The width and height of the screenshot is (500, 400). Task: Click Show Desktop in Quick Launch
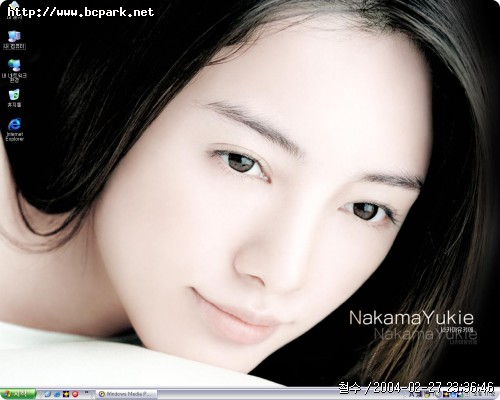click(x=48, y=394)
